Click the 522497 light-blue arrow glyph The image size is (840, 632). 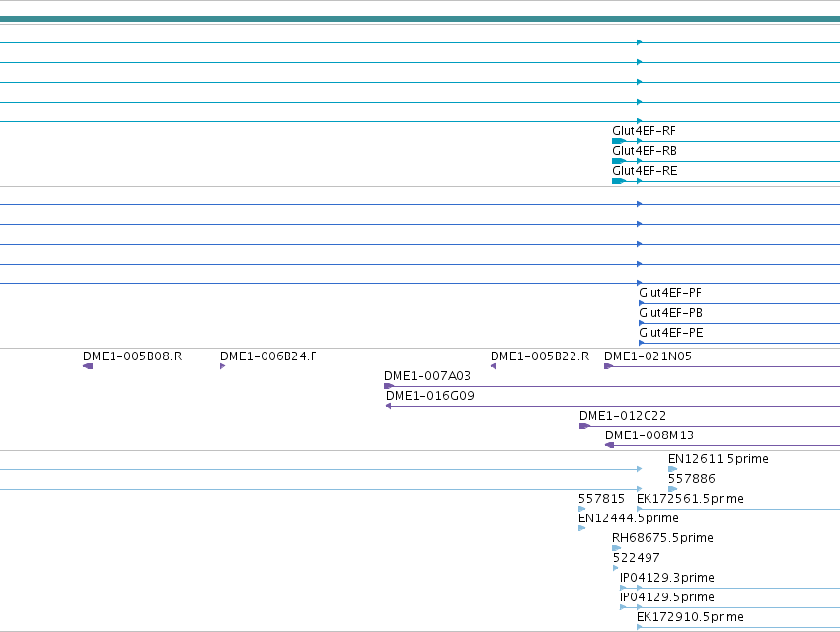(x=616, y=568)
